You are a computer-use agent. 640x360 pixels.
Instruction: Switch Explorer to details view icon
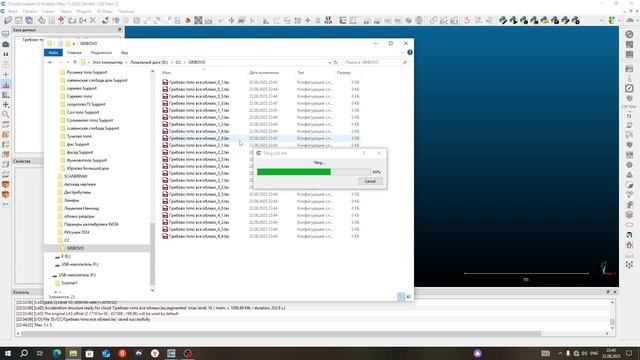(401, 297)
